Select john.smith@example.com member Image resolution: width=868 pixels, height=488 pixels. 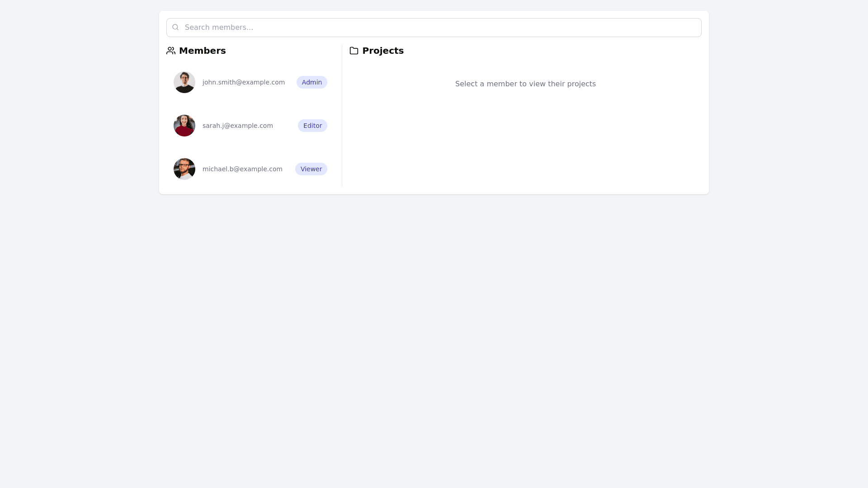click(243, 82)
